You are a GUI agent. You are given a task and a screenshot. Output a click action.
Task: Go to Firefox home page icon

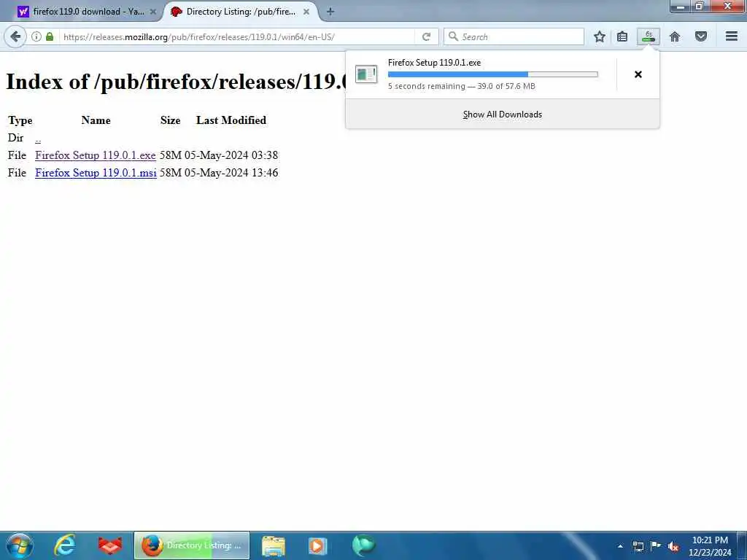pos(675,36)
